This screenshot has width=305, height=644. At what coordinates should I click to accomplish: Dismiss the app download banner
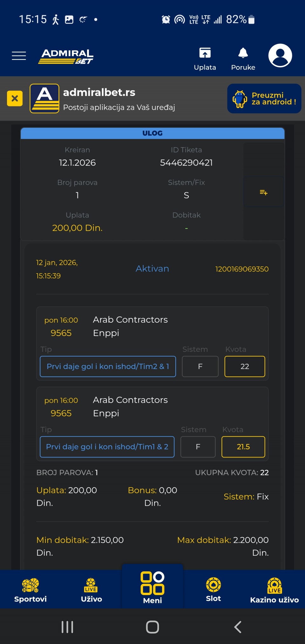point(15,98)
